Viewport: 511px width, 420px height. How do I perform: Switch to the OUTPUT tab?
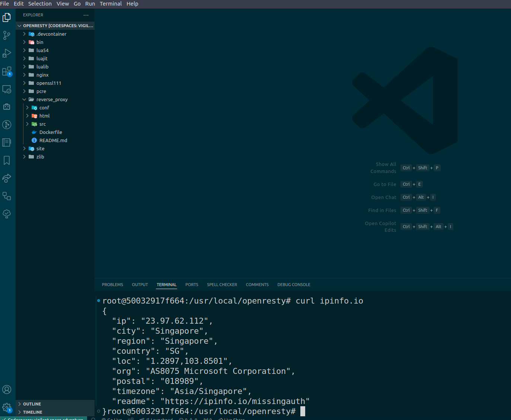tap(140, 285)
